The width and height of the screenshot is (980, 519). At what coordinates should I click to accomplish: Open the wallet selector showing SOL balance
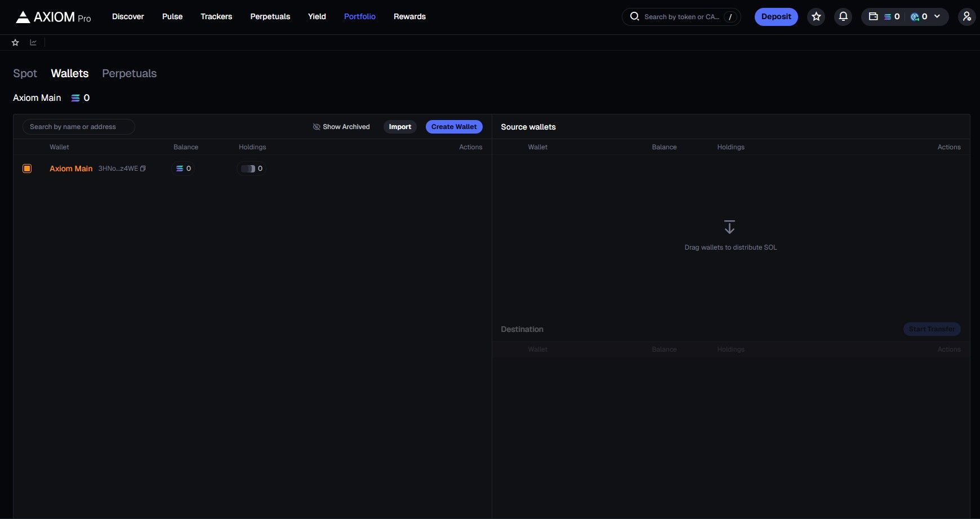(884, 17)
